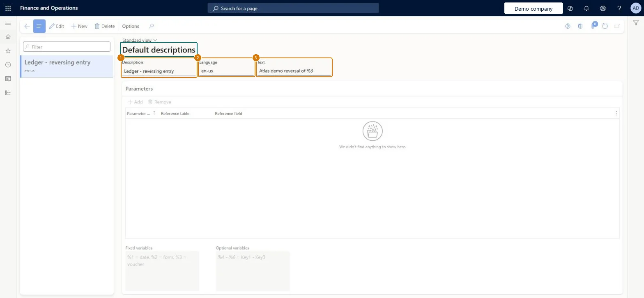Open the AD user account avatar

point(635,8)
